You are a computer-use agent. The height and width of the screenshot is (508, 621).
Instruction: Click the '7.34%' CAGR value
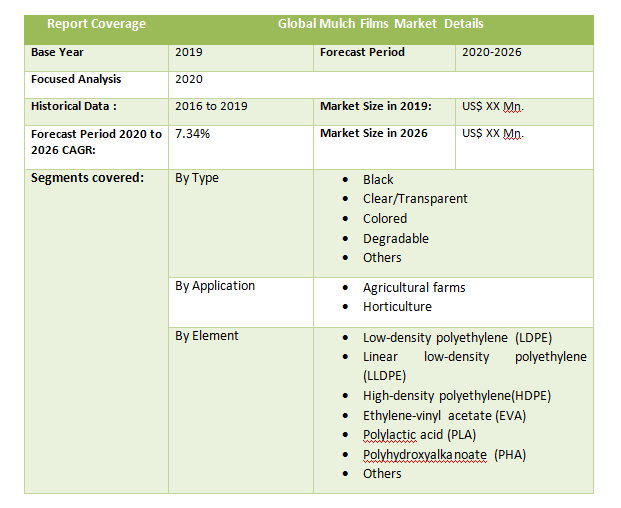click(192, 133)
